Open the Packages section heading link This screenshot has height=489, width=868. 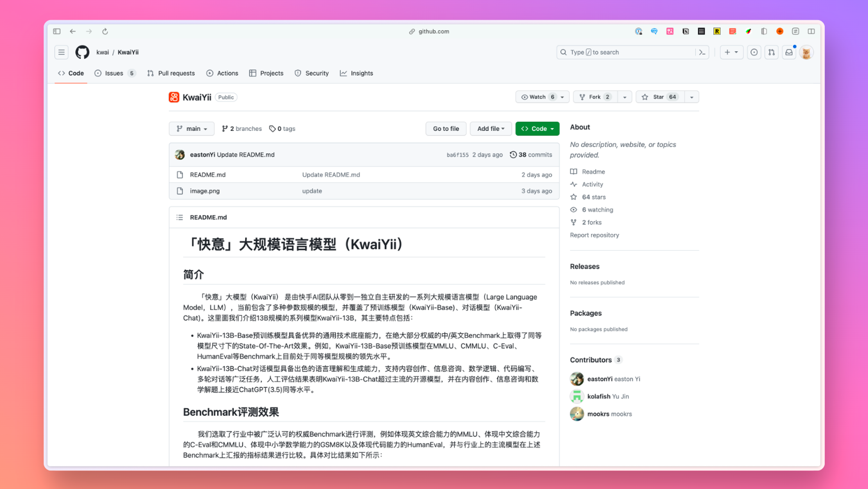(x=585, y=313)
